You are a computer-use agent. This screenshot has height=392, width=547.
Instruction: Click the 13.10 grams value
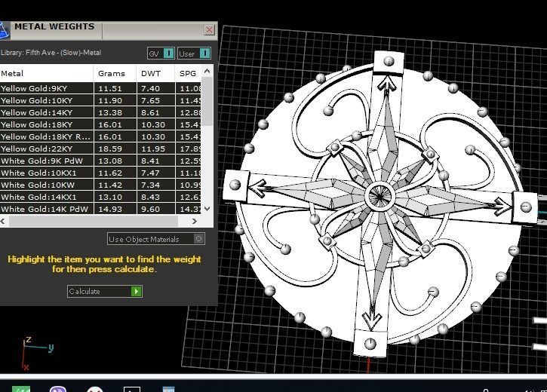pyautogui.click(x=110, y=198)
